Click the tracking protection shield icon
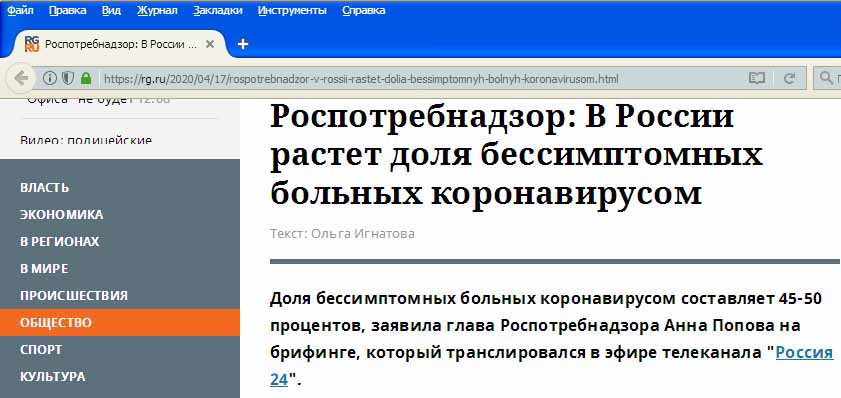This screenshot has width=841, height=398. click(x=68, y=79)
